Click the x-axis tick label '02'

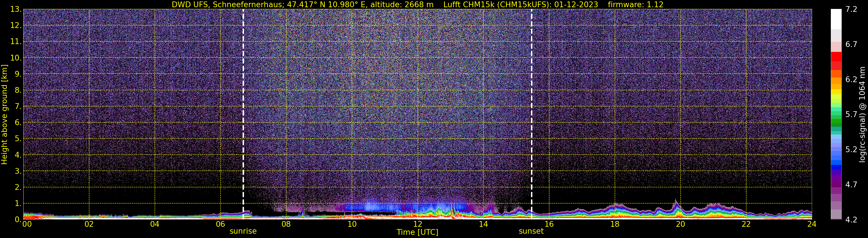point(89,224)
